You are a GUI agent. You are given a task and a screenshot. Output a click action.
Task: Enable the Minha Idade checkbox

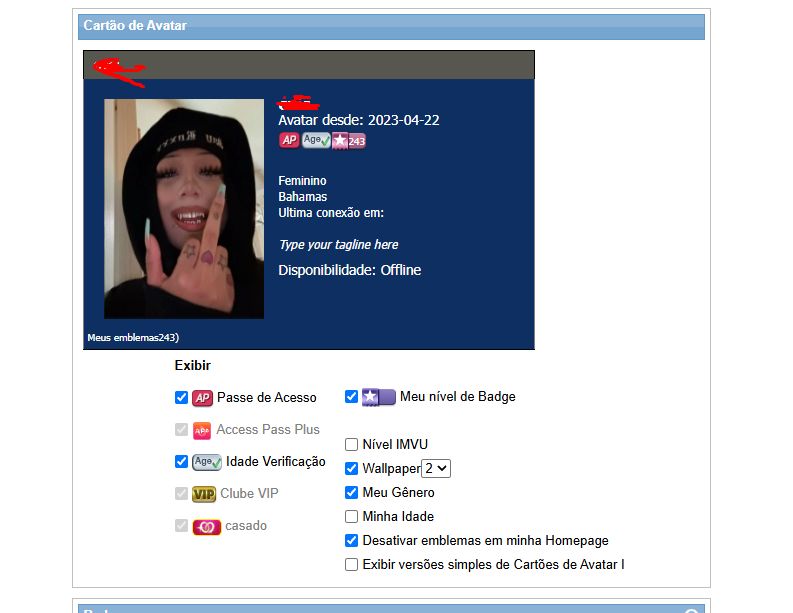pos(351,516)
